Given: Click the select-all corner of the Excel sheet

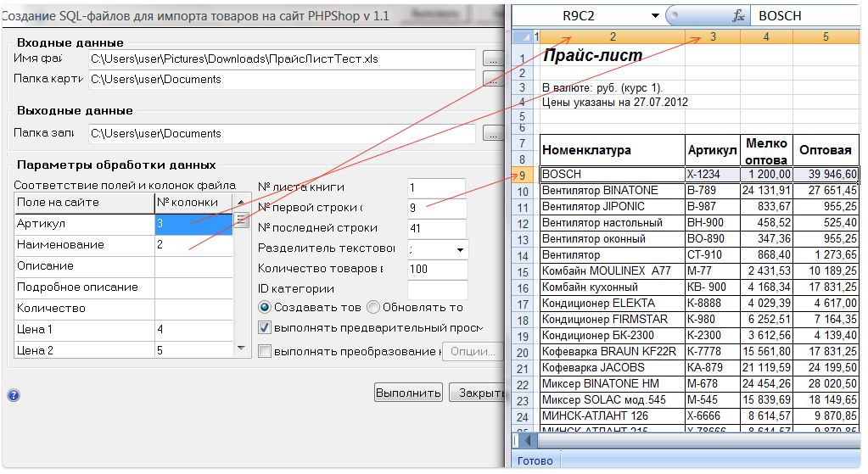Looking at the screenshot, I should [x=522, y=37].
